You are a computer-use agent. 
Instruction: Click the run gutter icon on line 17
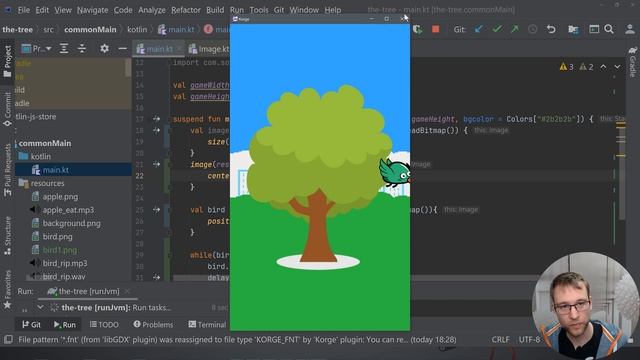click(157, 119)
